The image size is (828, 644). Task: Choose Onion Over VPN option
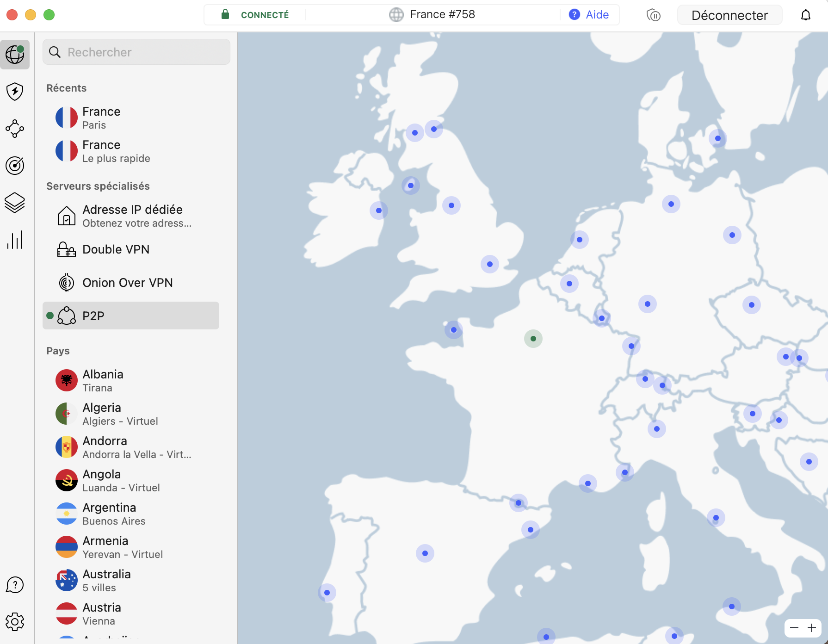(x=127, y=283)
